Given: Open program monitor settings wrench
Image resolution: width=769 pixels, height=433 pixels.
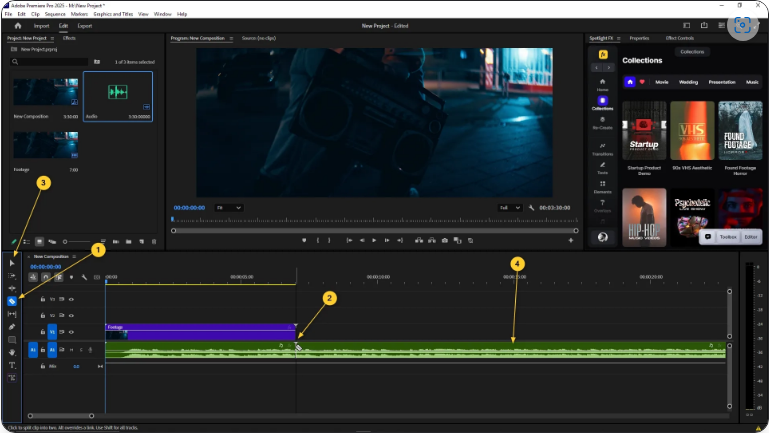Looking at the screenshot, I should tap(531, 208).
